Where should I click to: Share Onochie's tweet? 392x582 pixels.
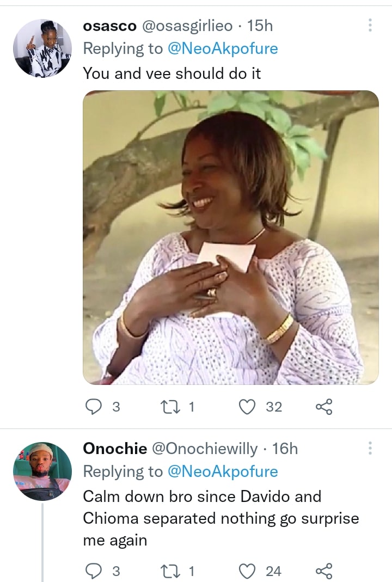click(324, 571)
